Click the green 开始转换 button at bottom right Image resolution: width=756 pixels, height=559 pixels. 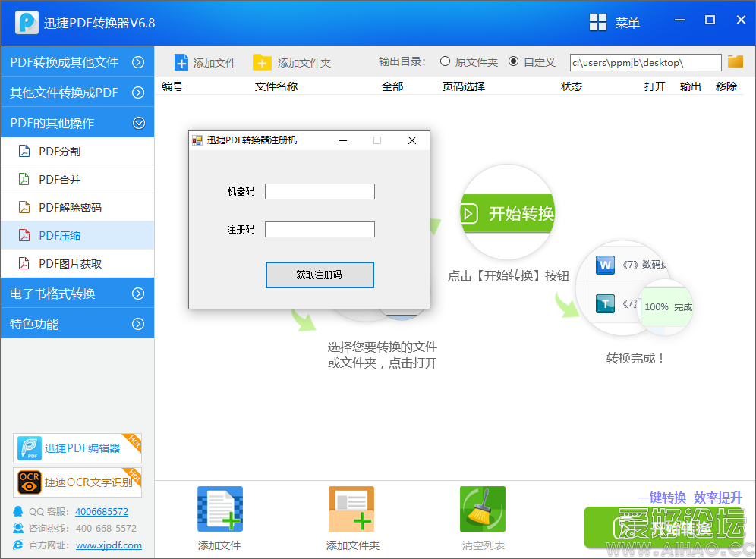point(664,528)
